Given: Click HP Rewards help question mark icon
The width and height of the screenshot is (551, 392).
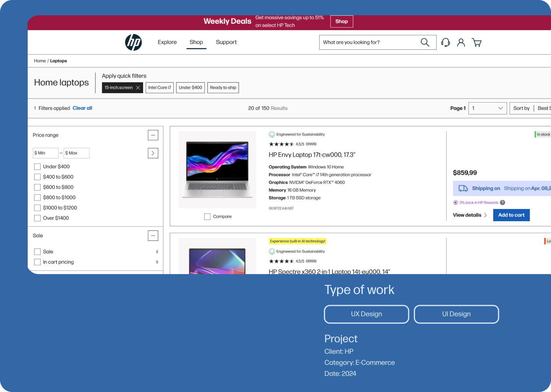Looking at the screenshot, I should coord(502,203).
